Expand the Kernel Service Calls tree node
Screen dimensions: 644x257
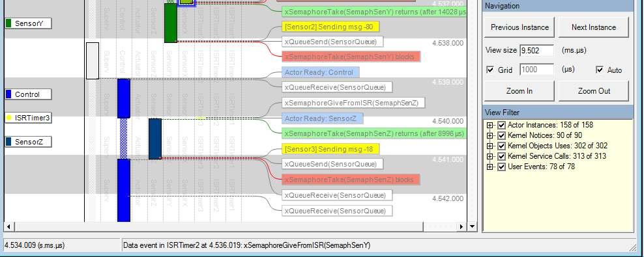(490, 156)
